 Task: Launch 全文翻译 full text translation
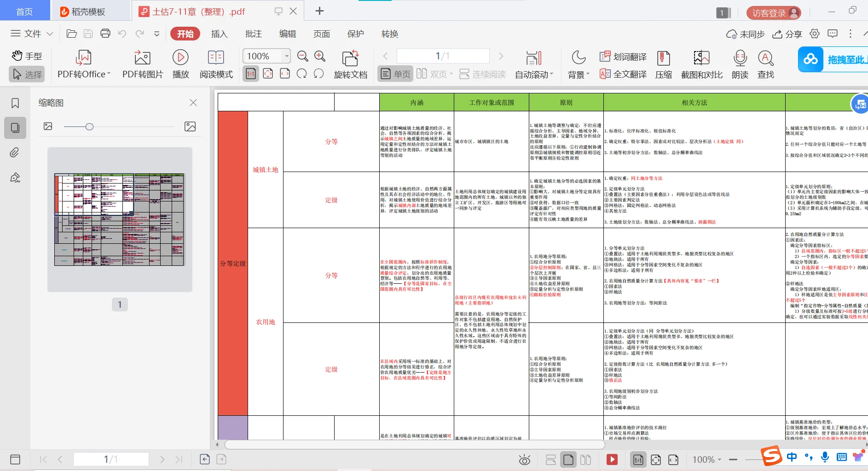(x=623, y=74)
